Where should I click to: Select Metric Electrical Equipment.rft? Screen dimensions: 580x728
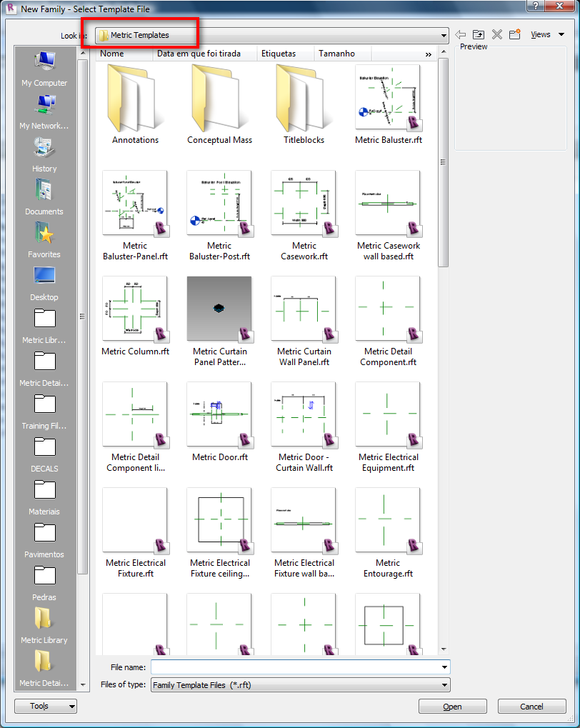tap(389, 427)
